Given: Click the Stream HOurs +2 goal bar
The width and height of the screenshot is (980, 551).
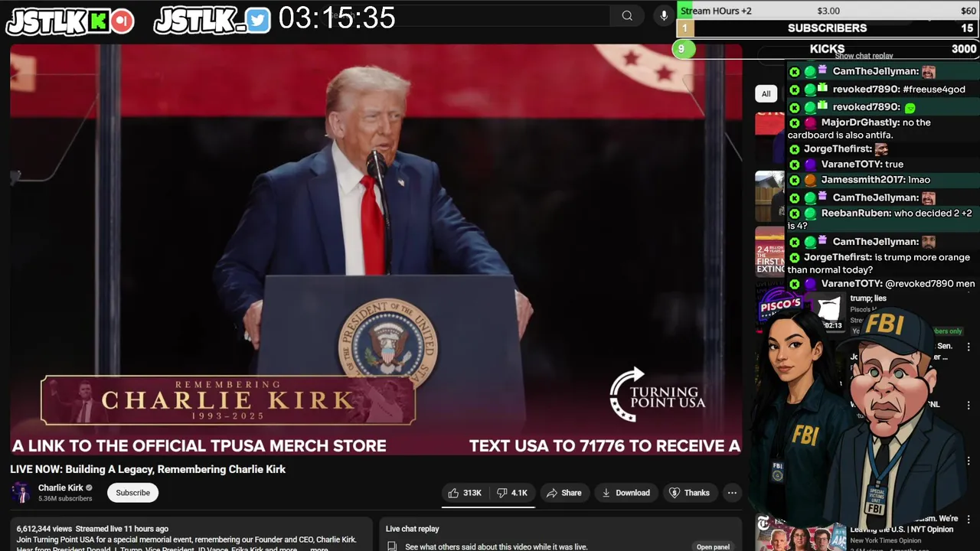Looking at the screenshot, I should click(x=828, y=11).
